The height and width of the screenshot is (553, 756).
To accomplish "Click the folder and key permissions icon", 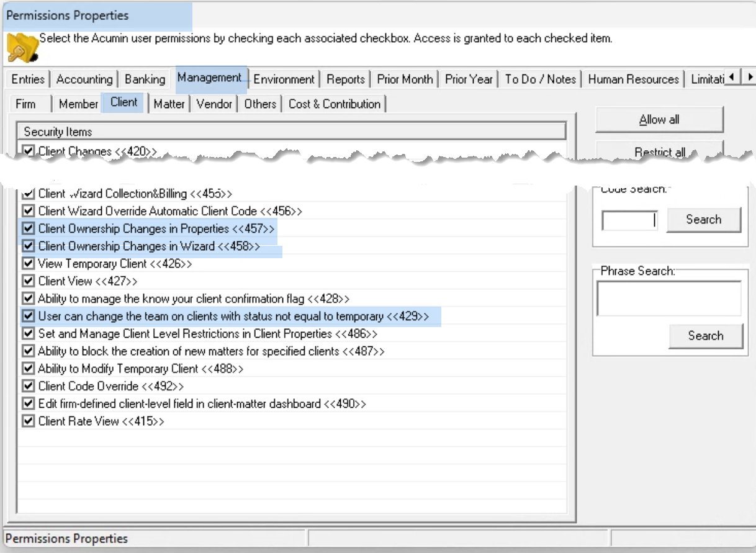I will pyautogui.click(x=23, y=47).
